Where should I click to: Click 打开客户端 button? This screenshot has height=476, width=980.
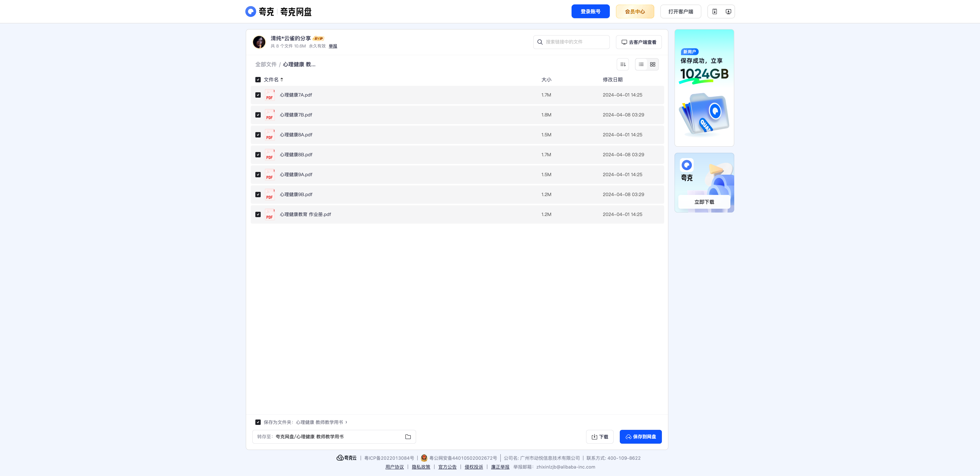[x=681, y=11]
